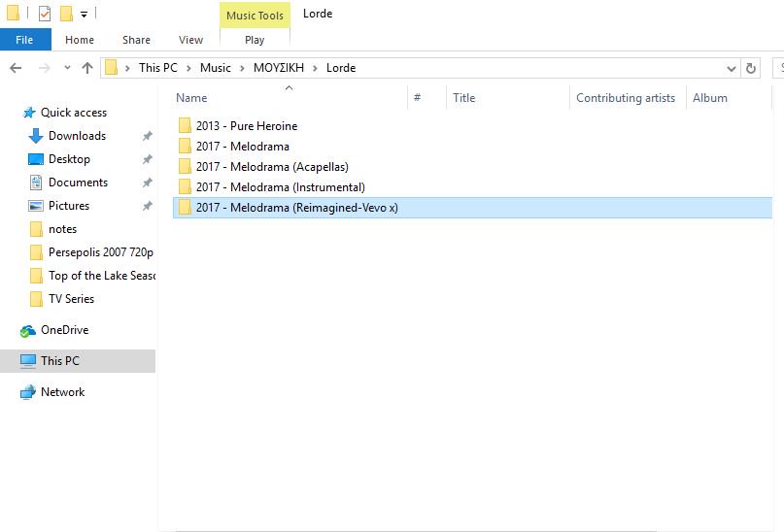The width and height of the screenshot is (784, 532).
Task: Open Documents in navigation pane
Action: point(78,183)
